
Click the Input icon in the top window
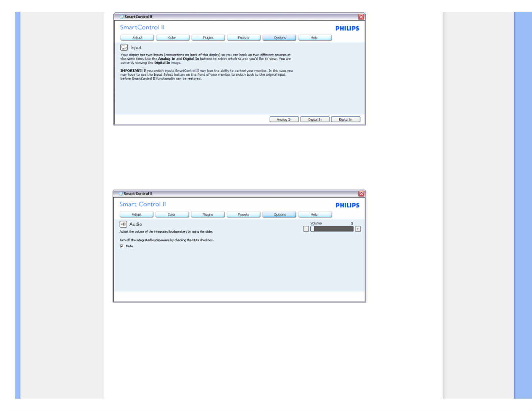tap(124, 48)
